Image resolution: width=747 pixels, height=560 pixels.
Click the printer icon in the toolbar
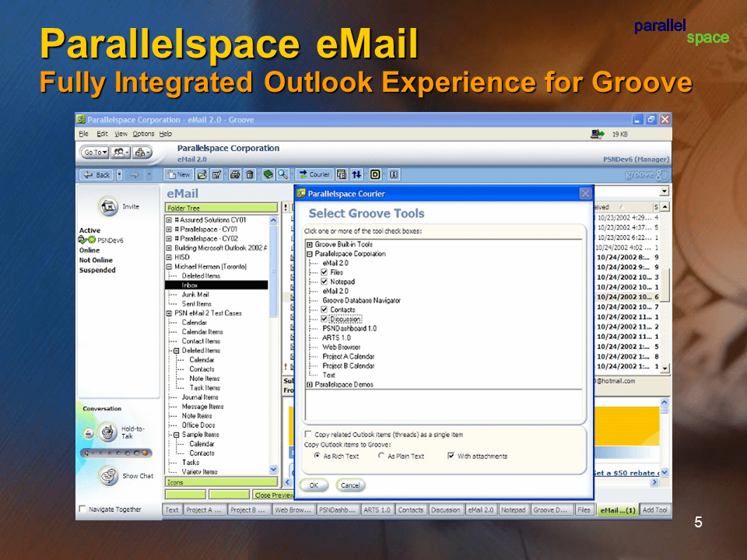tap(234, 174)
